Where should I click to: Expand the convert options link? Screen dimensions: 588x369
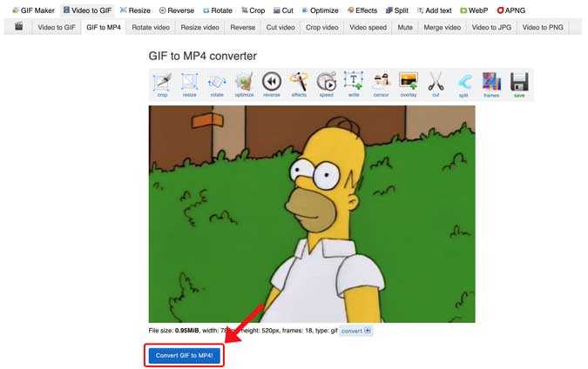tap(356, 331)
